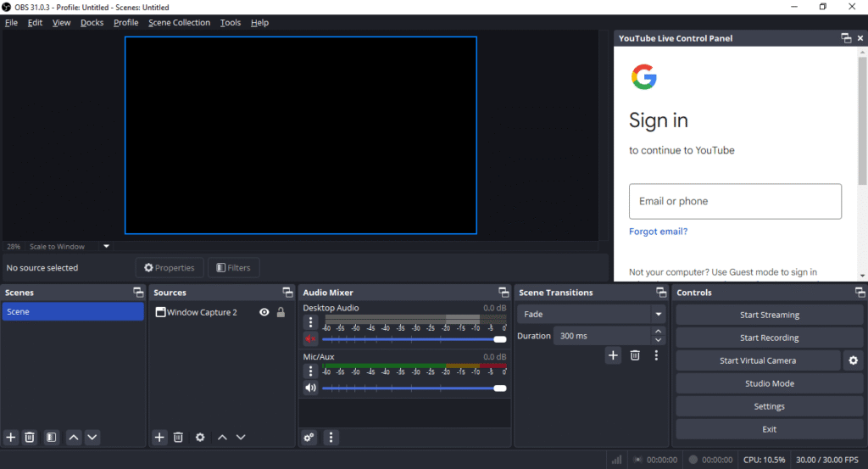868x469 pixels.
Task: Click Email or phone input field
Action: pyautogui.click(x=735, y=202)
